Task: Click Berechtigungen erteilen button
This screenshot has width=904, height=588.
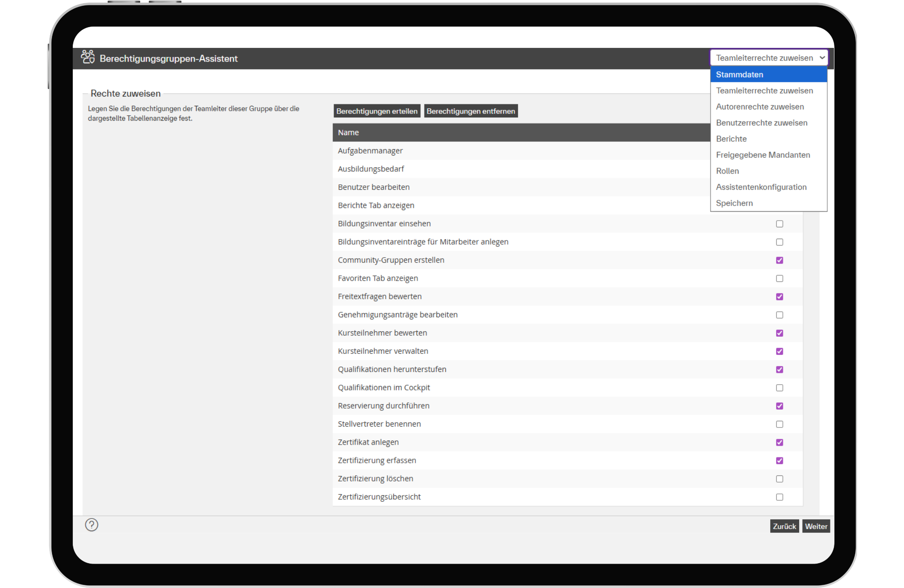Action: point(377,111)
